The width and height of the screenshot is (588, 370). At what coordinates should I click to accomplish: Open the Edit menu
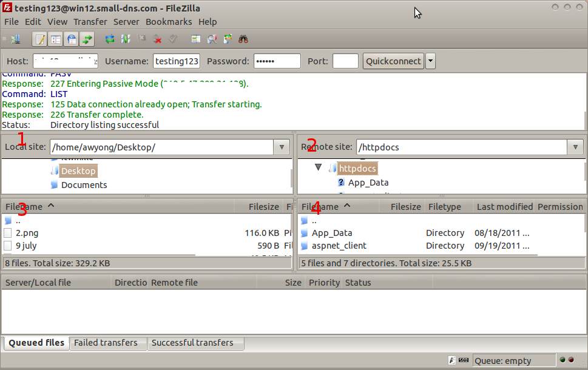pos(33,22)
